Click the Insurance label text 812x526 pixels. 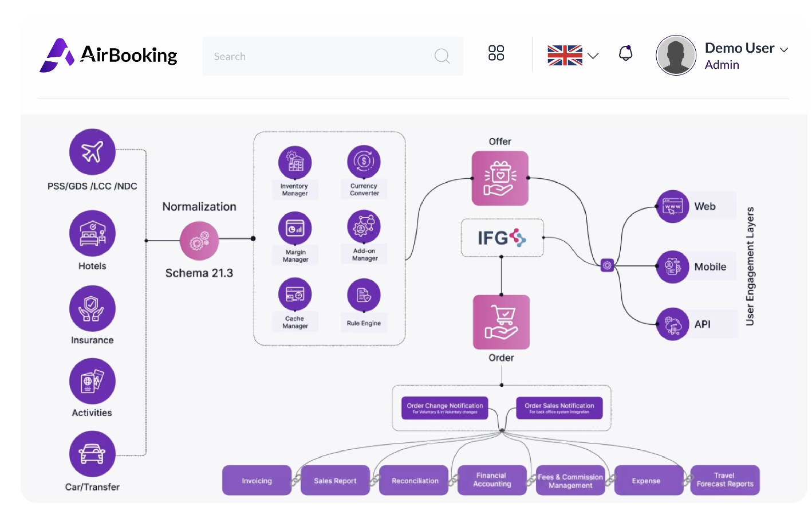(92, 340)
